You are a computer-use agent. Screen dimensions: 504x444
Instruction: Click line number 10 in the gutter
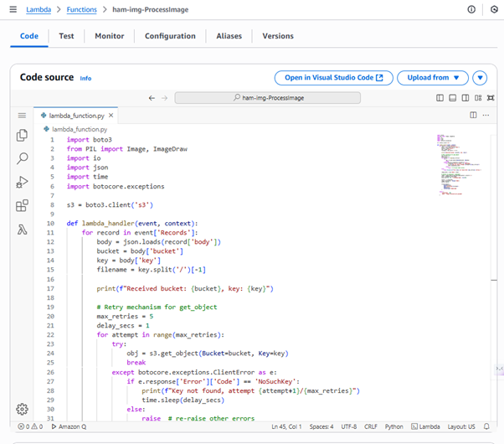[50, 224]
